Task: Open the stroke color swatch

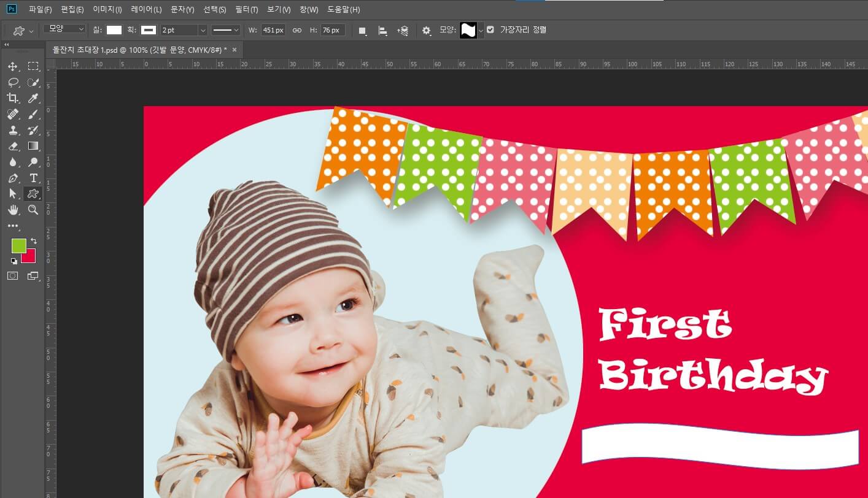Action: pyautogui.click(x=148, y=30)
